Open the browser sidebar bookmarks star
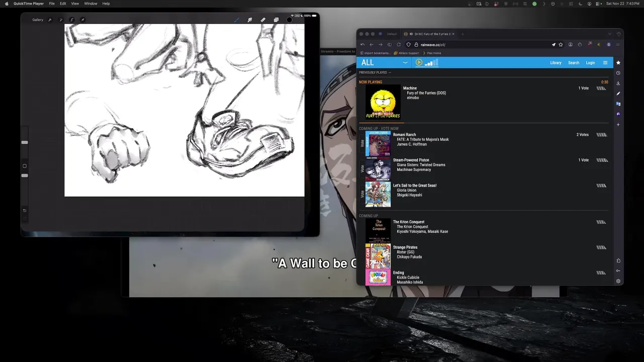 click(x=618, y=62)
